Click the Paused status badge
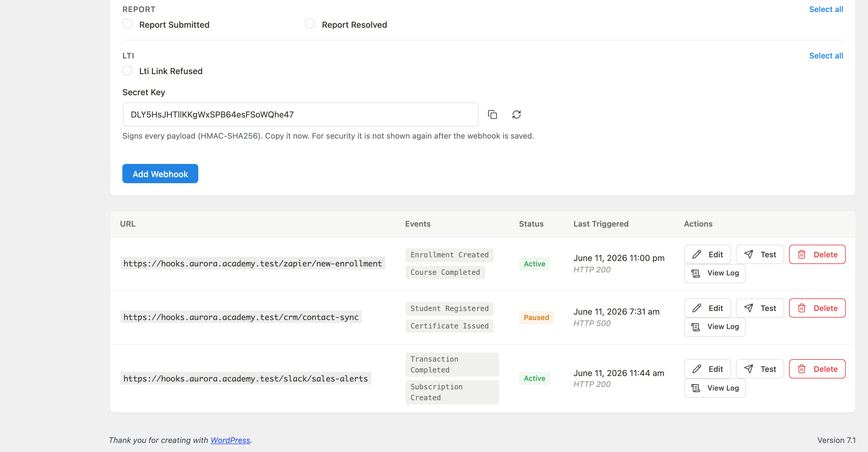Viewport: 868px width, 452px height. pos(536,317)
